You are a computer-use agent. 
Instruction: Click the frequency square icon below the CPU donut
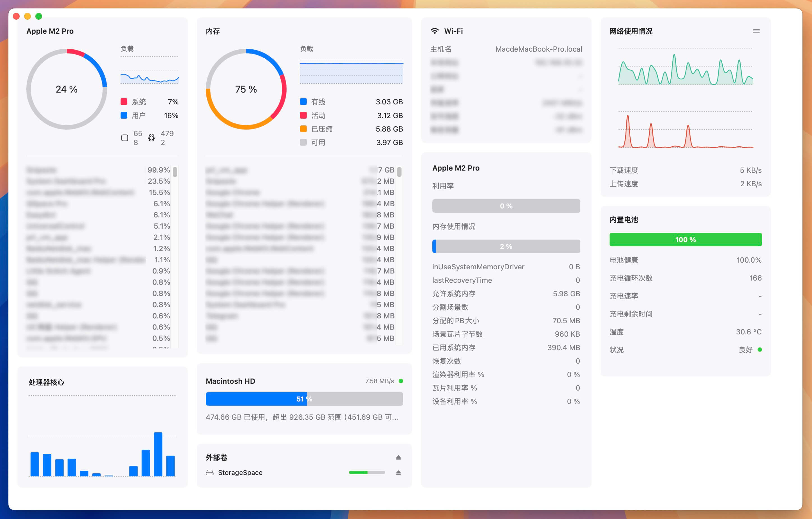click(124, 138)
